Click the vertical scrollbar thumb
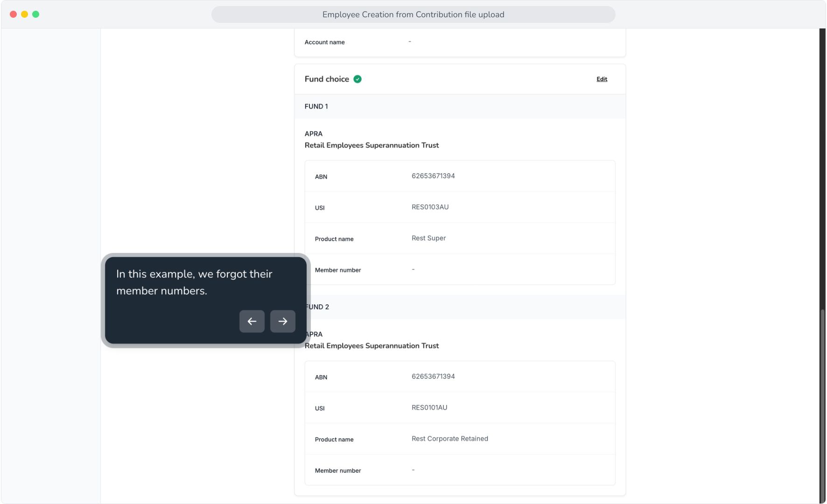 822,406
